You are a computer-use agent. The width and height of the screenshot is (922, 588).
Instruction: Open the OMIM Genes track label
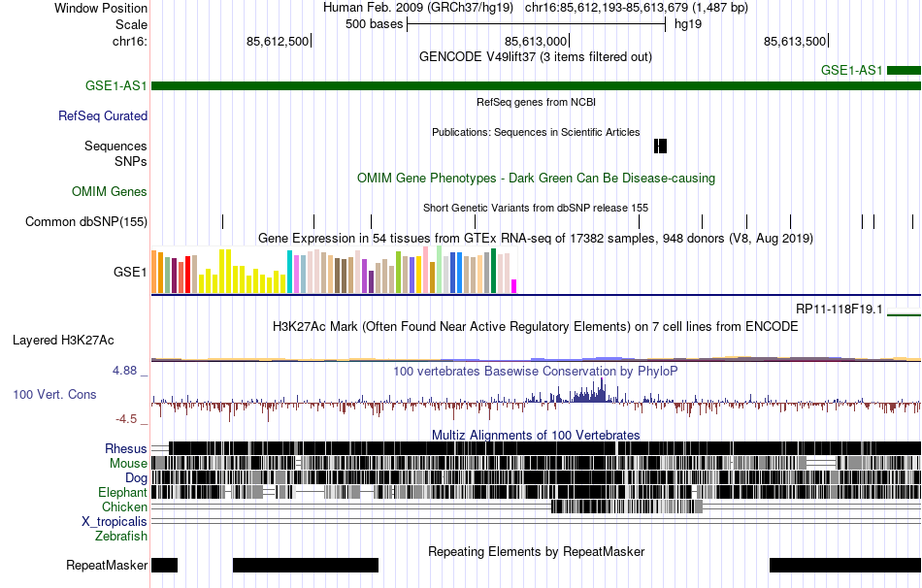[110, 192]
